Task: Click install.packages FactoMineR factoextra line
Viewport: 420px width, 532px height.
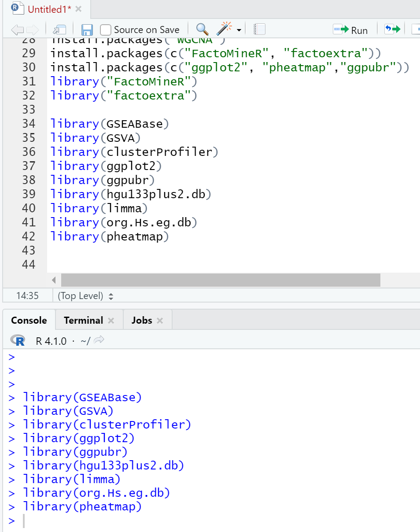Action: point(216,53)
